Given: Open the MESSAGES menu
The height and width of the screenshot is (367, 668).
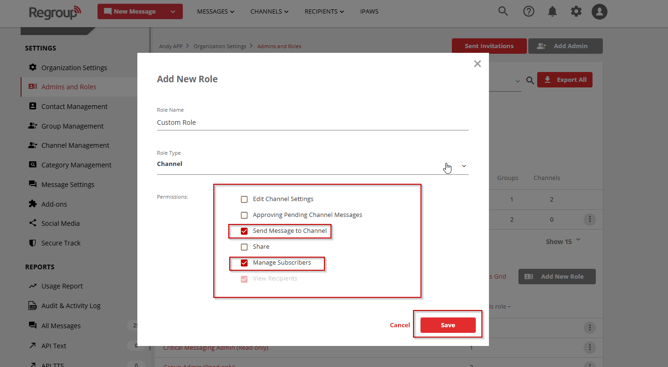Looking at the screenshot, I should (215, 12).
